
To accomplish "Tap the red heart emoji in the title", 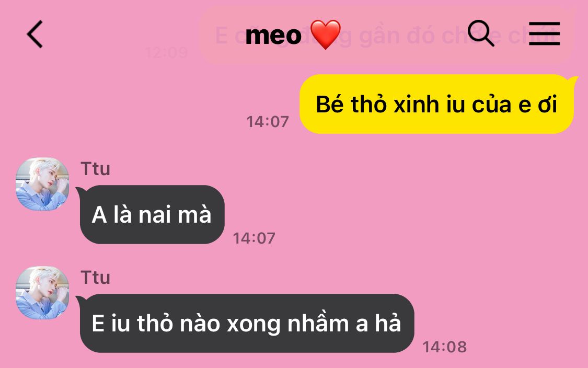I will pos(326,35).
